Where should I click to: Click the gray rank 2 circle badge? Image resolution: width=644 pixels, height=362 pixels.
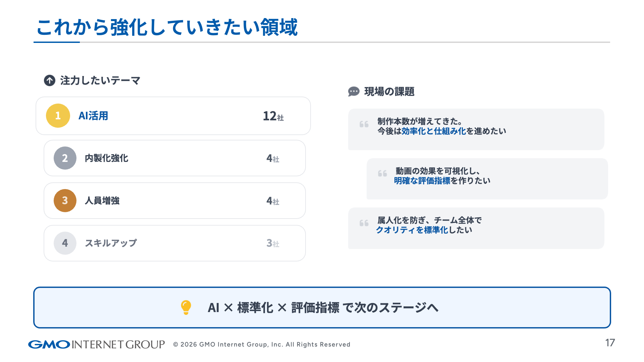coord(65,158)
